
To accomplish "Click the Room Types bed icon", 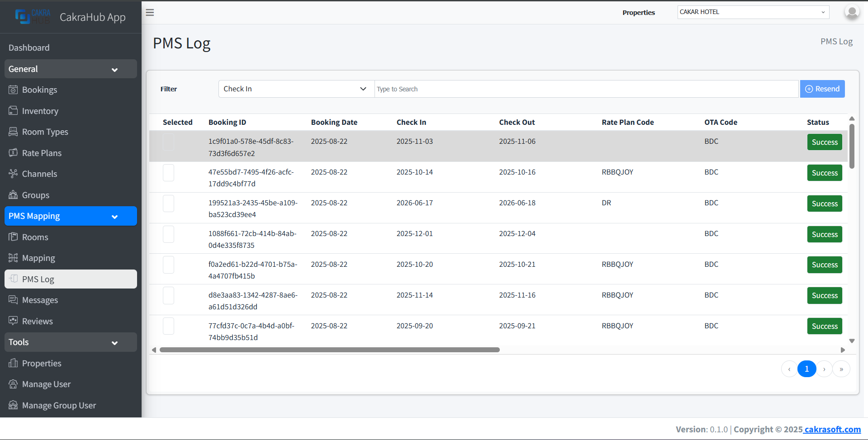I will [13, 132].
